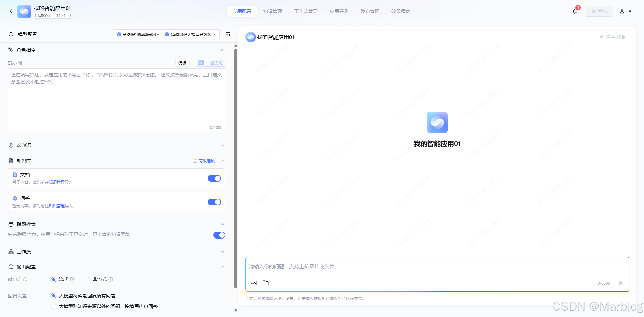Viewport: 644px width, 317px height.
Task: Click the left panel vertical scrollbar
Action: [x=236, y=168]
